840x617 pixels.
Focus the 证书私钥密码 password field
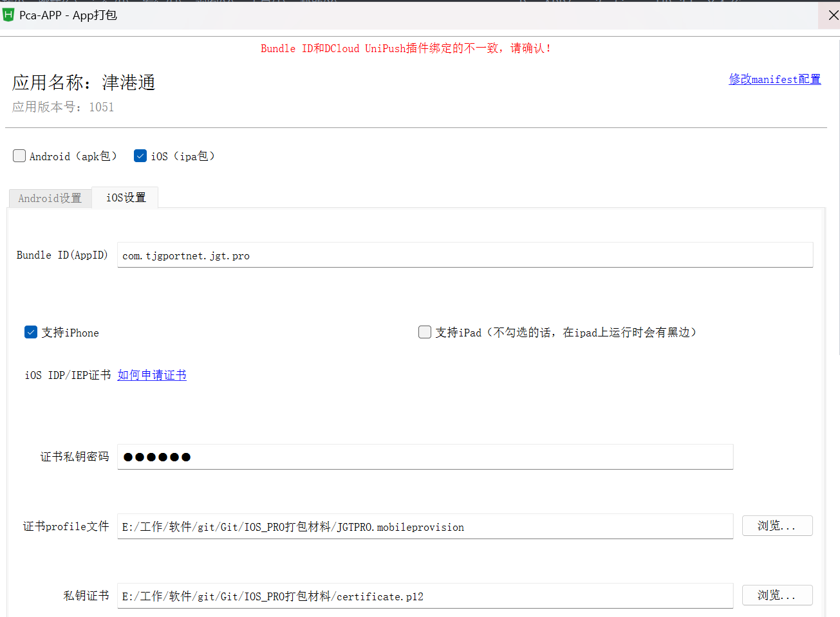coord(425,457)
